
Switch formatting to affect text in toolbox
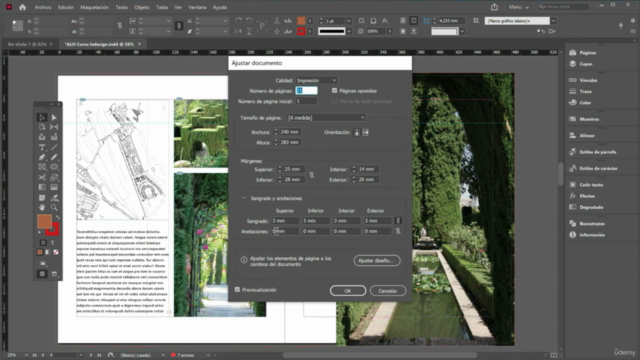coord(52,242)
